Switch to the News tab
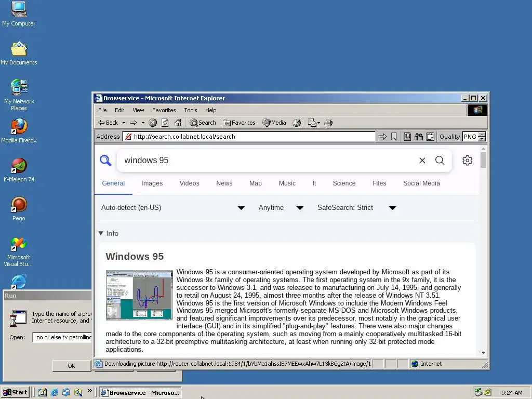The image size is (532, 399). click(224, 183)
